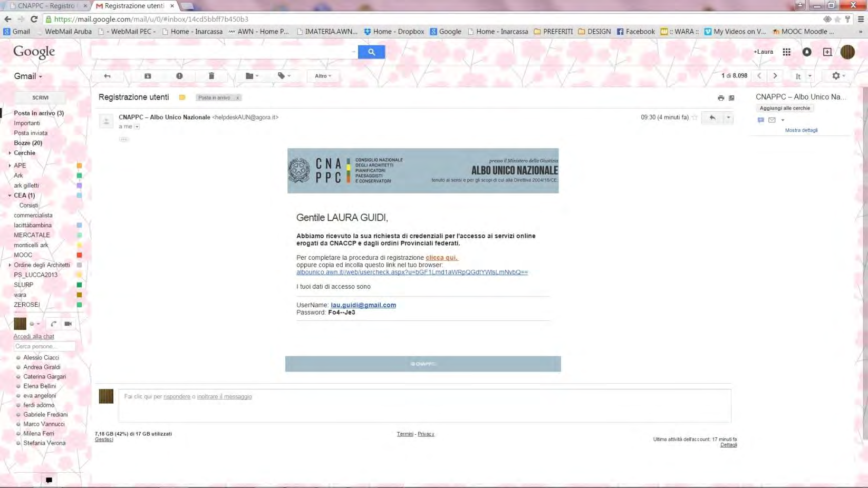Click wara label color swatch
The image size is (868, 488).
tap(79, 295)
